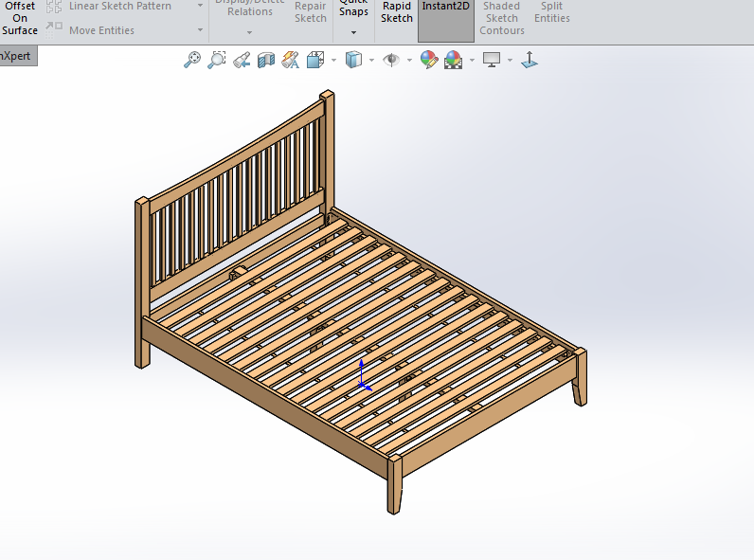Click Display/Delete Relations label
Viewport: 754px width, 560px height.
[x=249, y=9]
